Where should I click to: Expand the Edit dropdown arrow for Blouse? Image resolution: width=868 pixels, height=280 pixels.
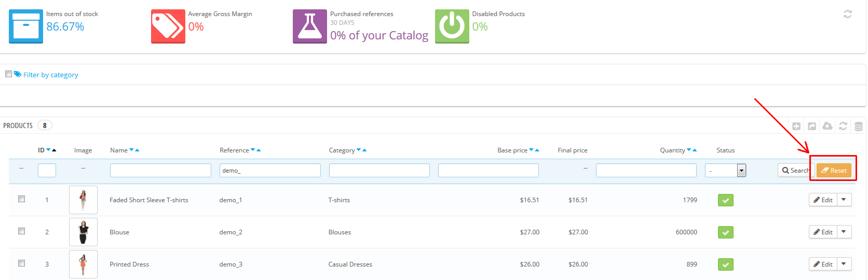click(x=844, y=232)
